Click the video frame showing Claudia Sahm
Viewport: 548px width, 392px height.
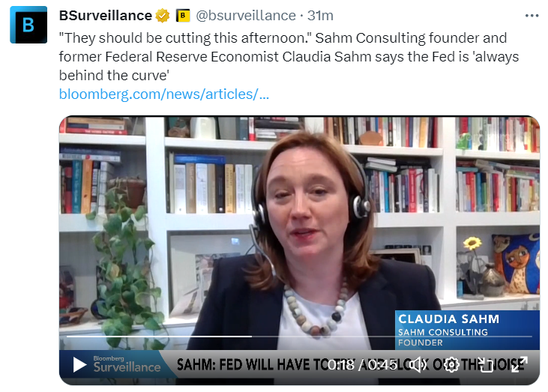coord(299,231)
